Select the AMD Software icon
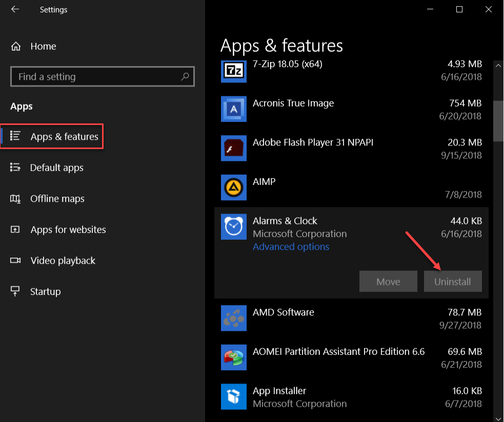Screen dimensions: 504x422 234,318
